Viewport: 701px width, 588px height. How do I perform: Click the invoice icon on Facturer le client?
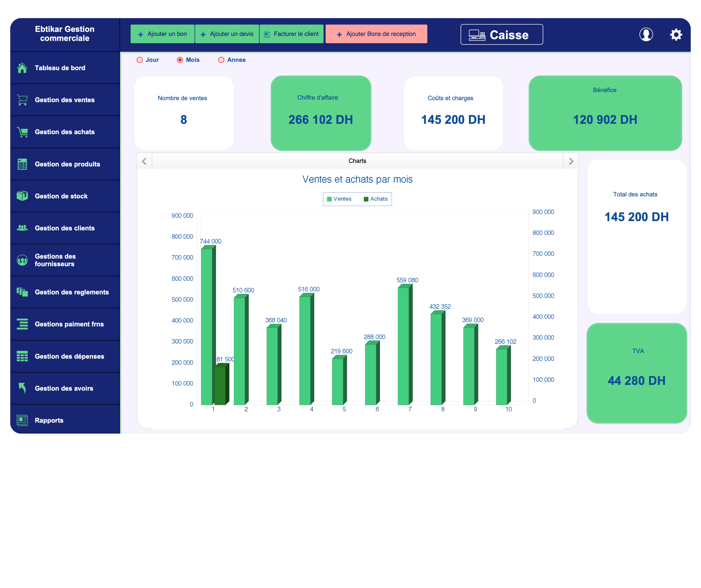point(267,34)
